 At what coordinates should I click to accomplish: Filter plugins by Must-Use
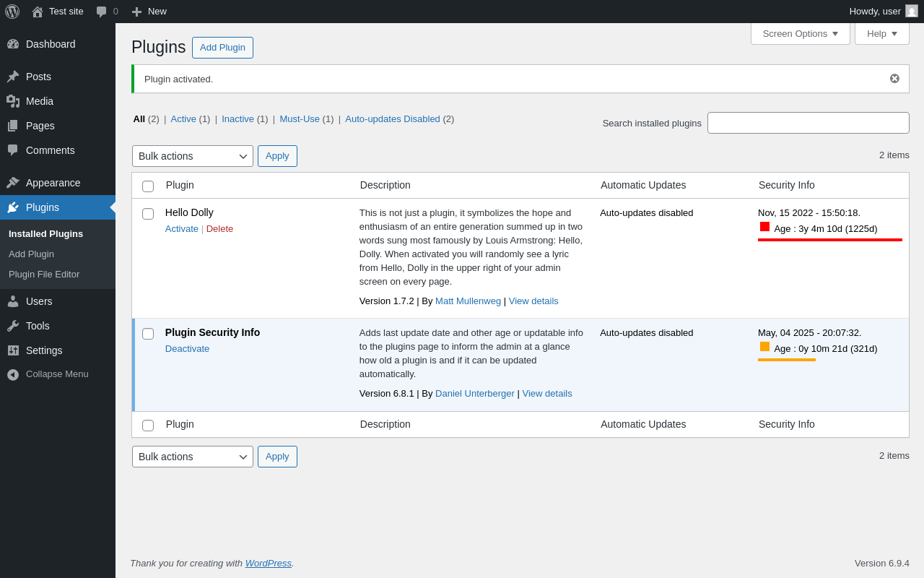pyautogui.click(x=300, y=119)
